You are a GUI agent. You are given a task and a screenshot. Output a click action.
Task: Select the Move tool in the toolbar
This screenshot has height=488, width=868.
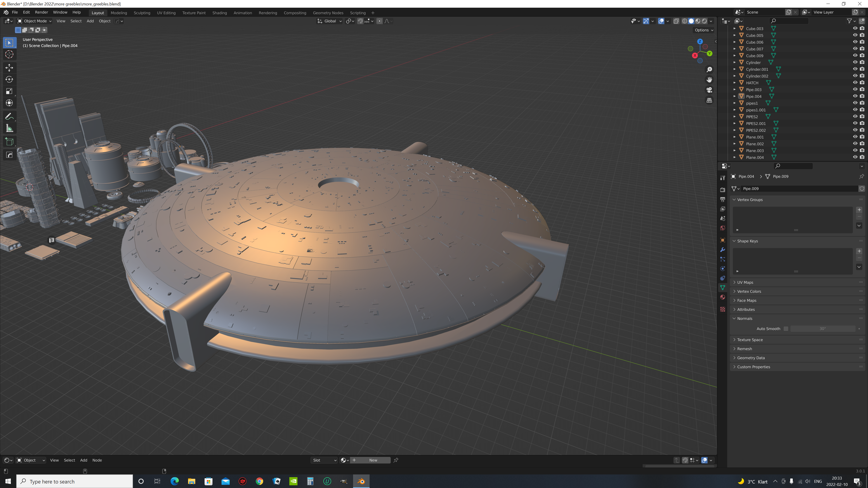click(x=9, y=68)
